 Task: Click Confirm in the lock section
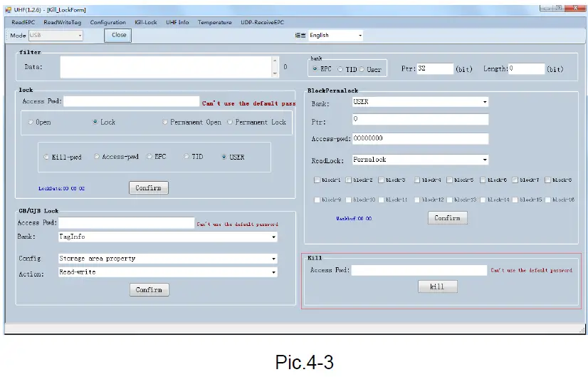tap(149, 187)
